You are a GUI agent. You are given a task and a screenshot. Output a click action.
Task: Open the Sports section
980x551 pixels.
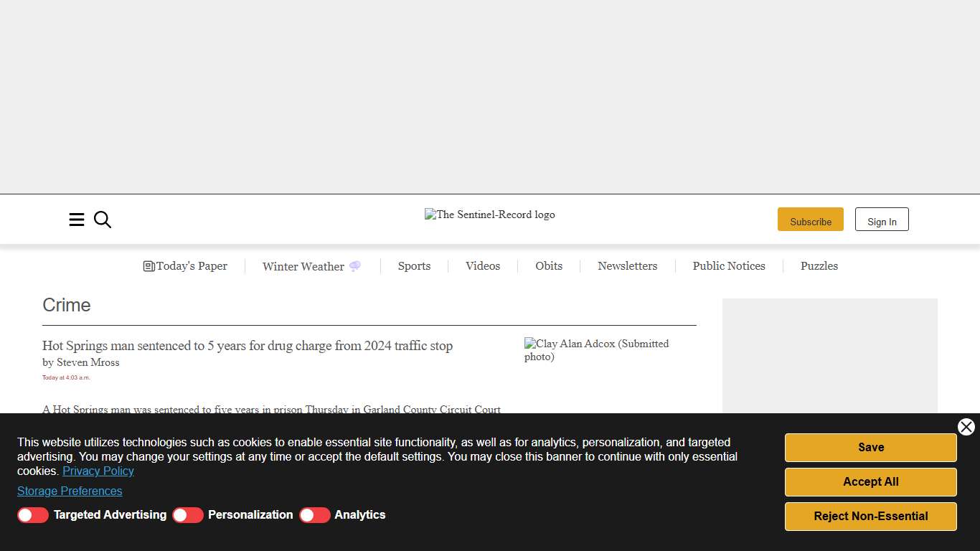(x=414, y=266)
